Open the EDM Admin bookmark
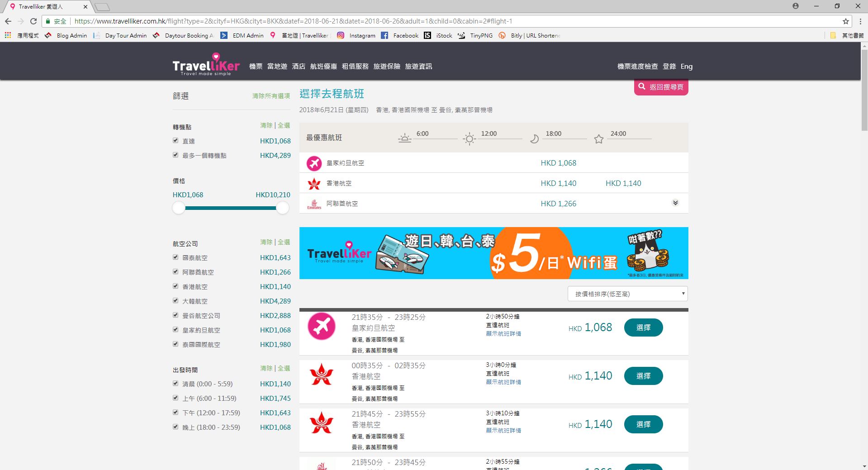 coord(242,35)
